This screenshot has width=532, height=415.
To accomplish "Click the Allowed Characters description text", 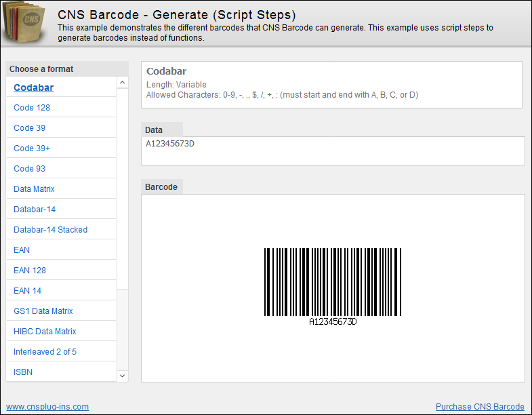I will [x=282, y=95].
